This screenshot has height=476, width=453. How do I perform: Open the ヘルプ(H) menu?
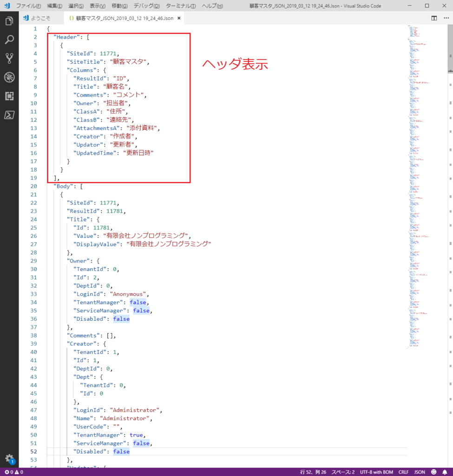click(212, 6)
